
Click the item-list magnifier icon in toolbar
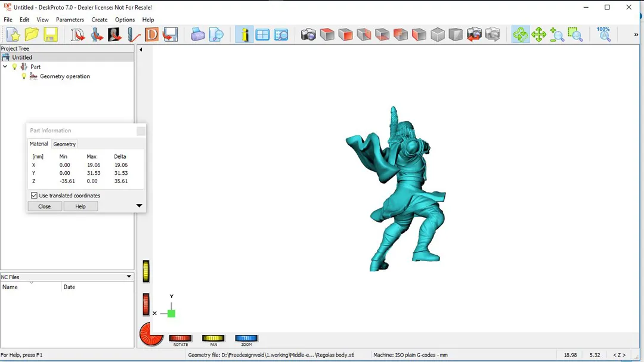tap(281, 35)
